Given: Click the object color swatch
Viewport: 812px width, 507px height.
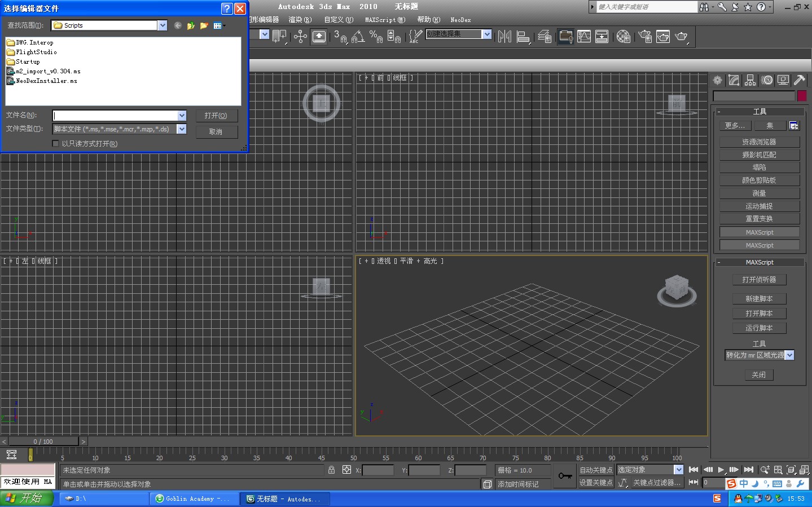Looking at the screenshot, I should 801,96.
